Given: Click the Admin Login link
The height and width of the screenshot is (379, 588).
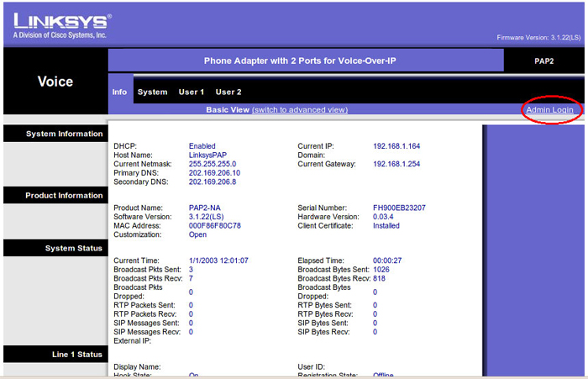Looking at the screenshot, I should (x=549, y=109).
